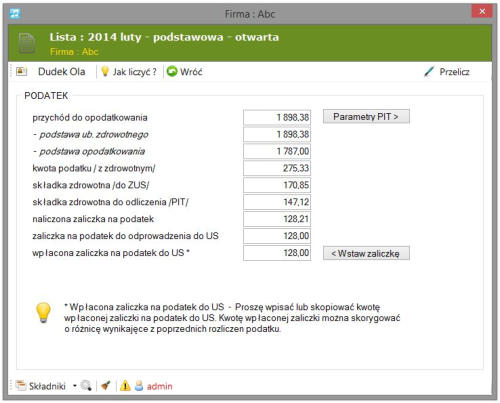Screen dimensions: 500x403
Task: Click the broom cleanup icon in bottom toolbar
Action: (x=106, y=386)
